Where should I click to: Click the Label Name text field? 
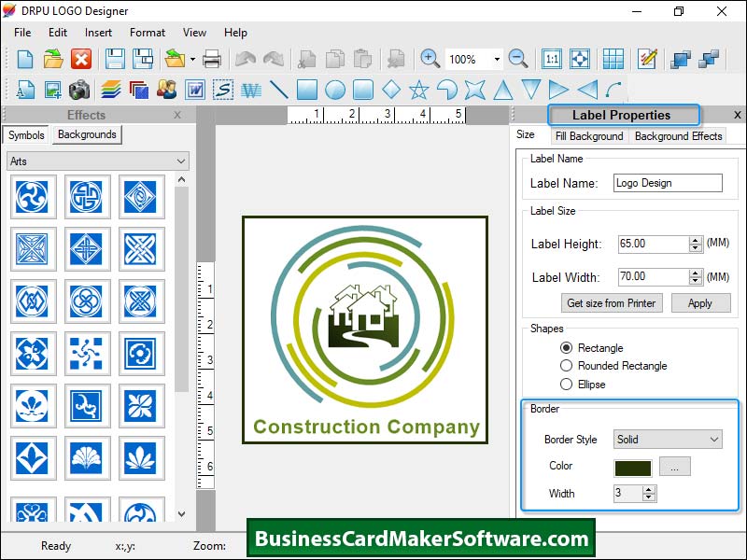click(667, 183)
